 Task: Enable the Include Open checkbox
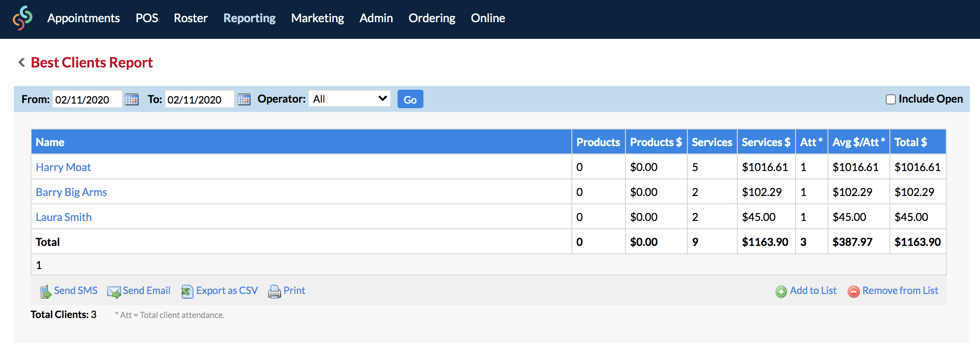[890, 99]
